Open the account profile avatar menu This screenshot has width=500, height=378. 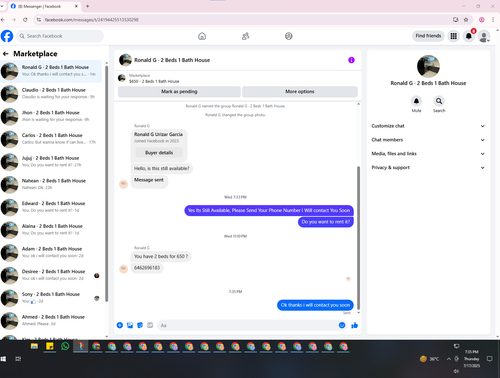point(484,36)
